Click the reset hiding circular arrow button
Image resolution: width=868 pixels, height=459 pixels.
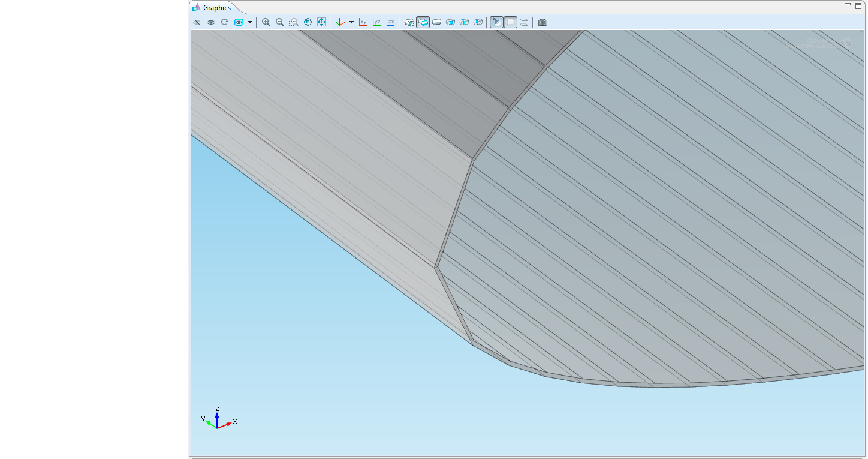(x=225, y=22)
